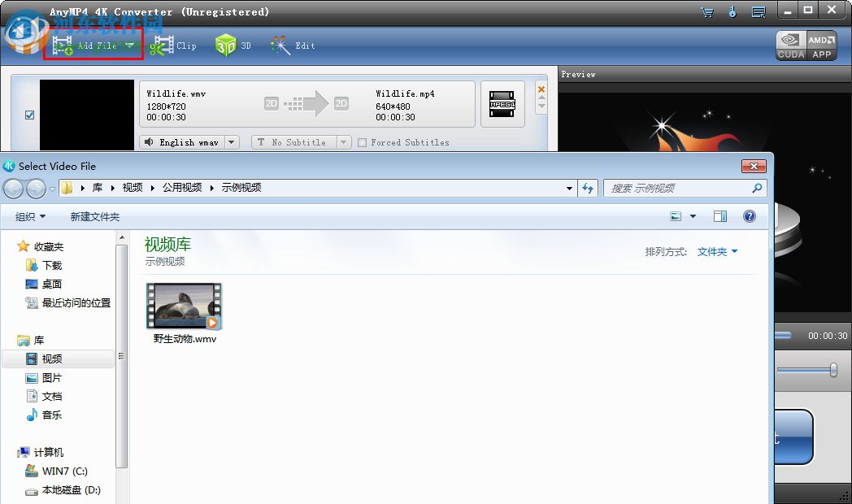Click the 新建文件夹 button

point(93,216)
